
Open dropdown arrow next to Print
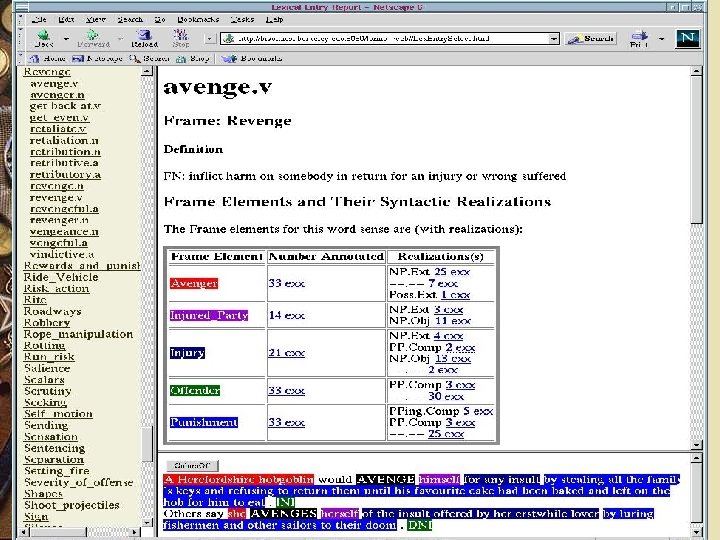[x=661, y=39]
